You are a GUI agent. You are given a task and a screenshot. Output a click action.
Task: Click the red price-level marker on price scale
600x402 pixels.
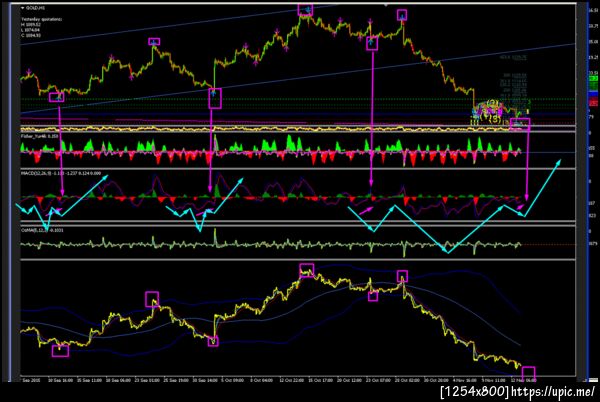[593, 103]
